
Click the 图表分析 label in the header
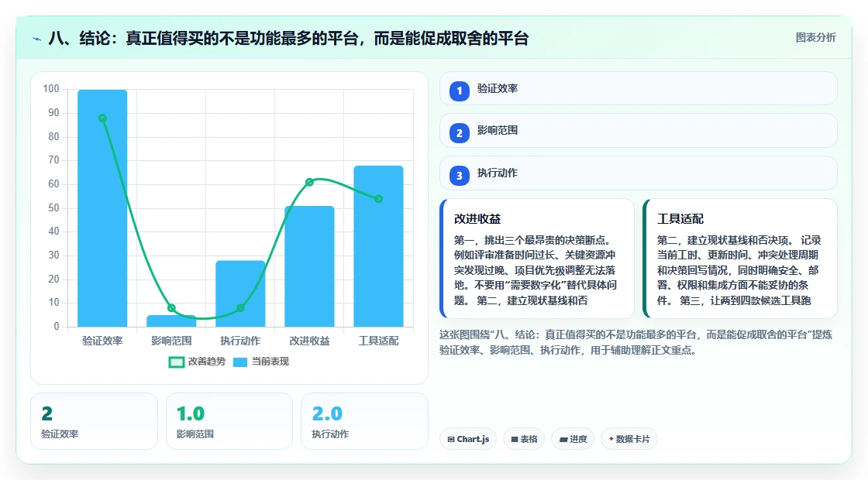pos(815,38)
